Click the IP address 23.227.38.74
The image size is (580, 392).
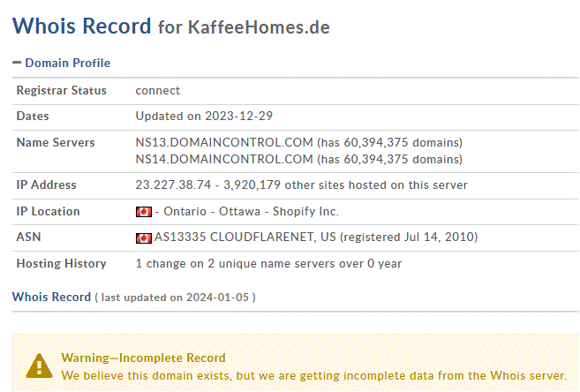point(173,185)
